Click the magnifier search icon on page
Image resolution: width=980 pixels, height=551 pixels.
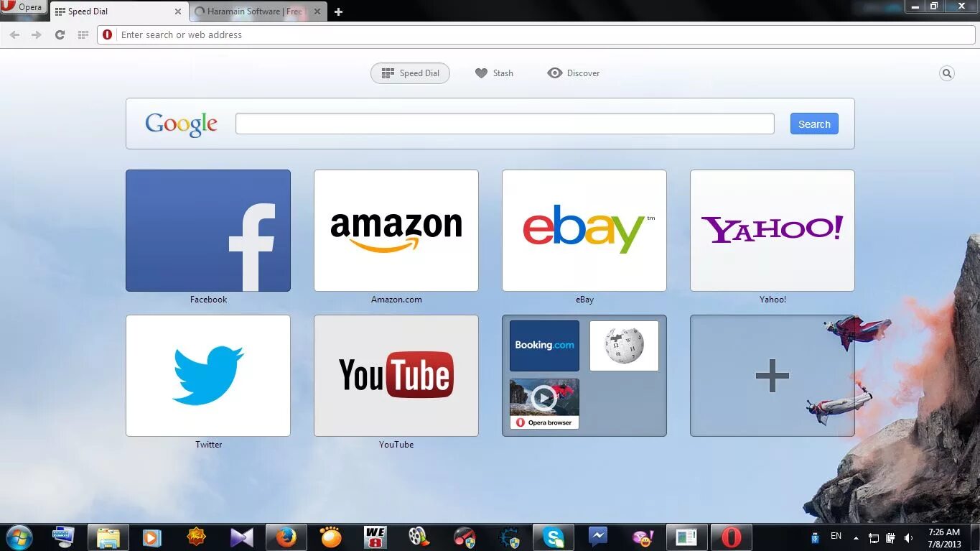pos(947,73)
